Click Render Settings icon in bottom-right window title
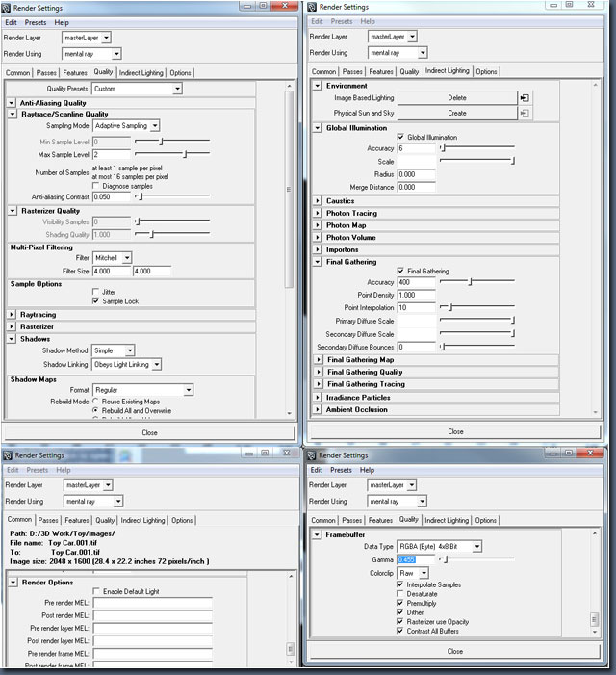The image size is (616, 675). coord(312,455)
